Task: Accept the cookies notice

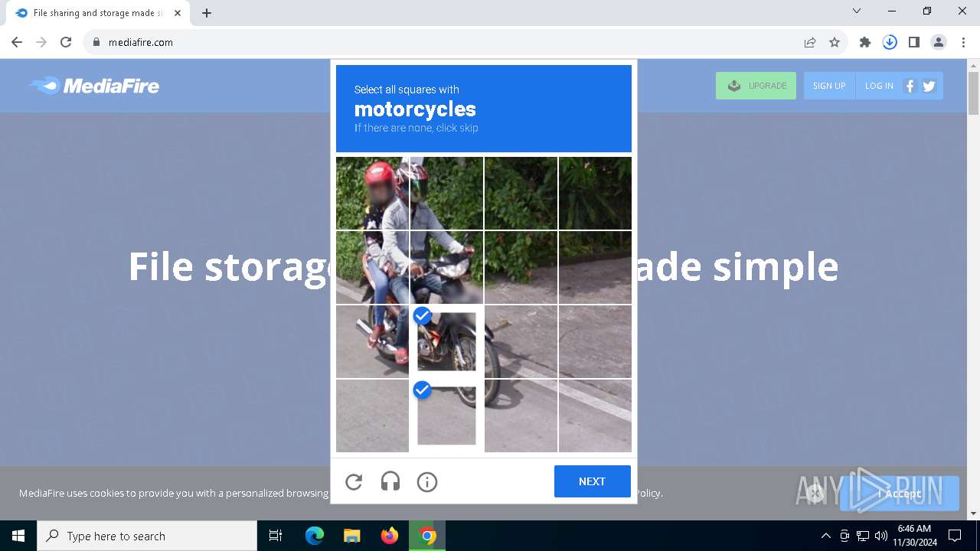Action: tap(900, 494)
